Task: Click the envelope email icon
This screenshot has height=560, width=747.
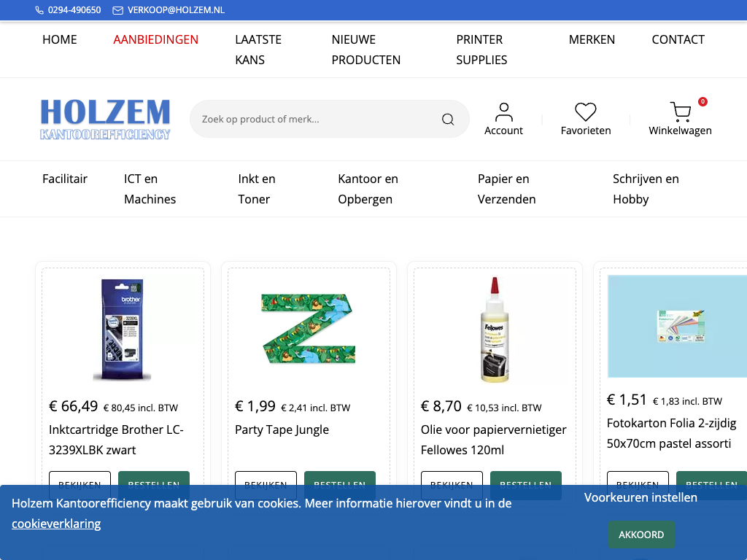Action: 118,10
